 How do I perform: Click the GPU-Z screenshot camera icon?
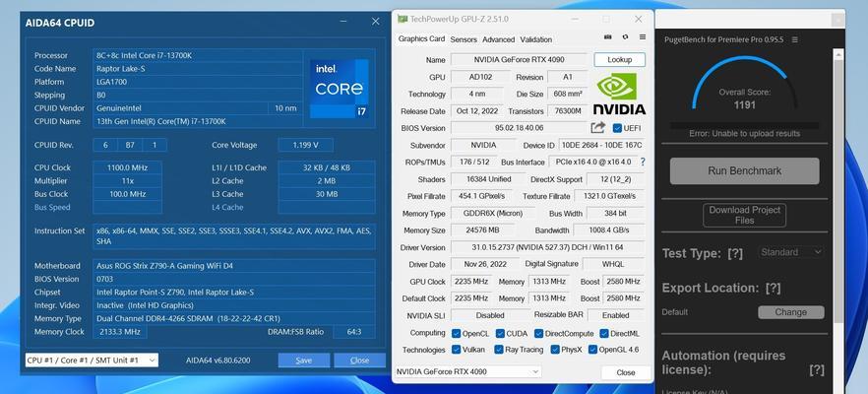(x=608, y=37)
